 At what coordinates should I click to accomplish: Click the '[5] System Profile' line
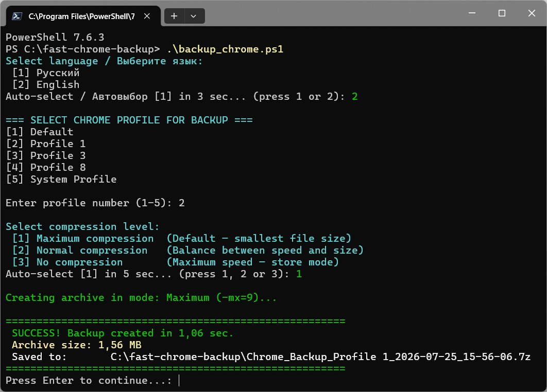[61, 180]
